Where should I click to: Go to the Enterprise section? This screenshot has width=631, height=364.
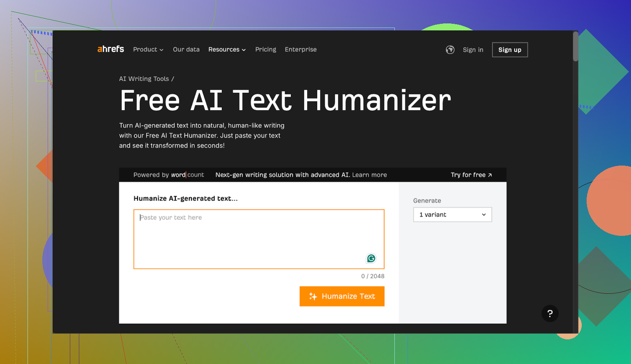[x=301, y=49]
